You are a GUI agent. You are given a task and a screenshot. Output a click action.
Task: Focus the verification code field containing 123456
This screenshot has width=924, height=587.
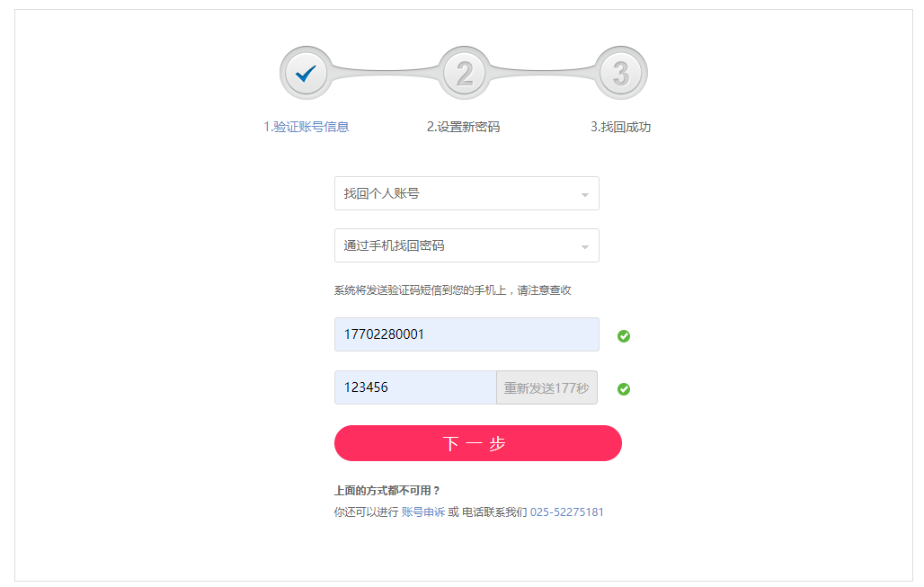[x=414, y=387]
